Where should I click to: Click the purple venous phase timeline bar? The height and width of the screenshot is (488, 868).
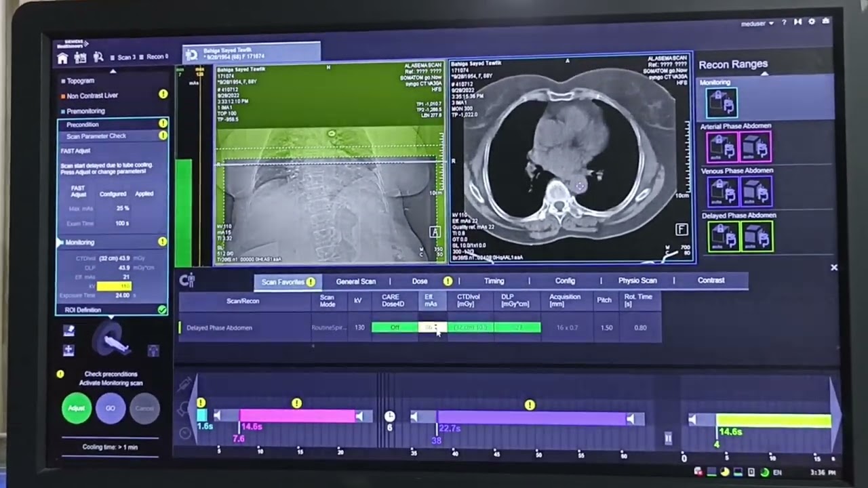pyautogui.click(x=531, y=418)
